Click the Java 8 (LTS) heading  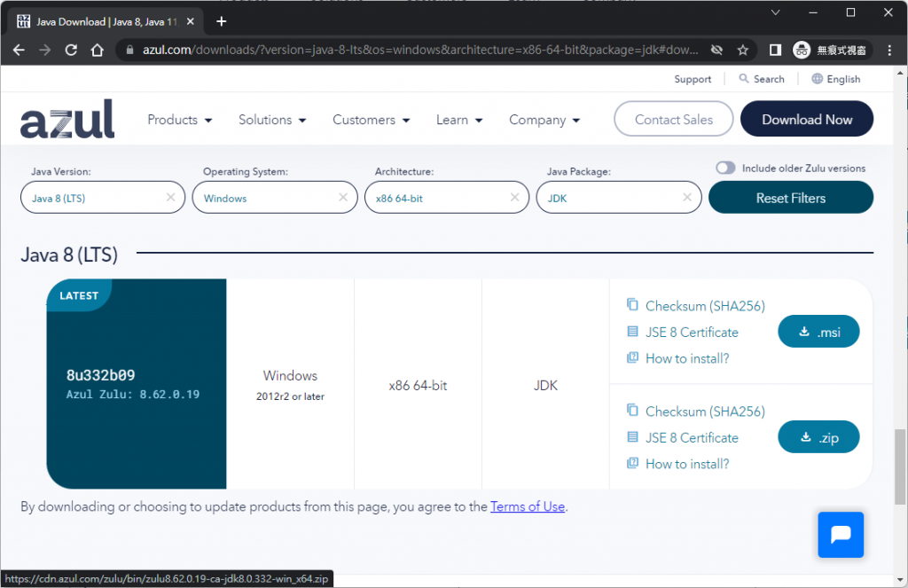(x=69, y=255)
